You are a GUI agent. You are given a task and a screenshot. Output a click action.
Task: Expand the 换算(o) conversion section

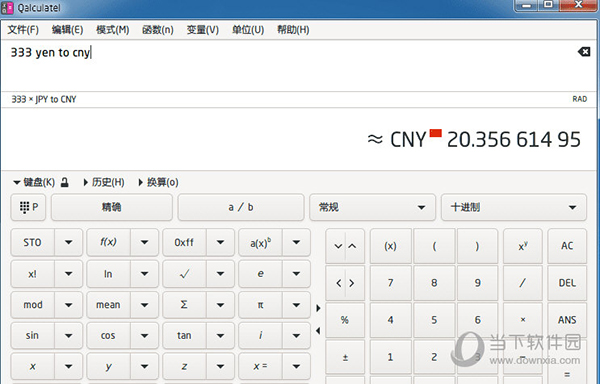click(158, 182)
